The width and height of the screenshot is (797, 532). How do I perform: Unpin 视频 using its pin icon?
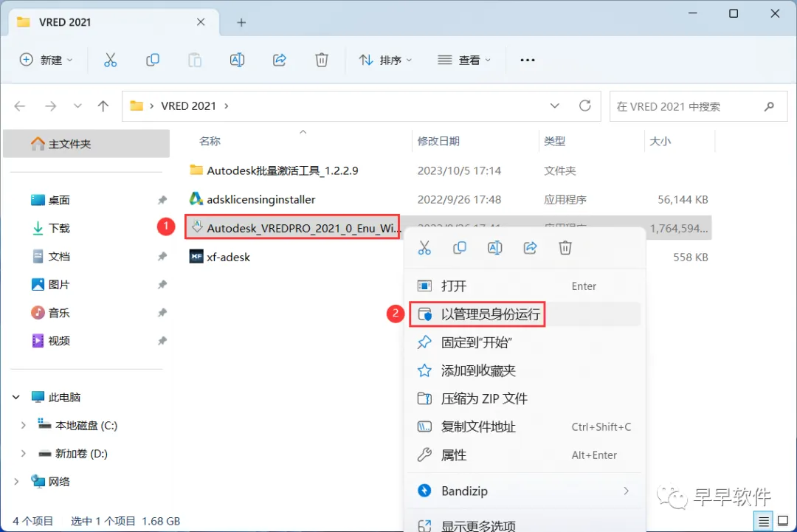pos(162,340)
